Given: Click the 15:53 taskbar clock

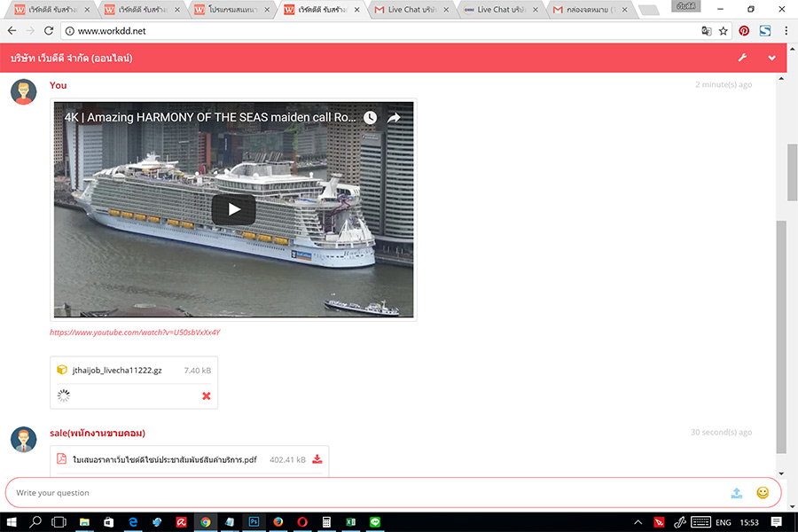Looking at the screenshot, I should click(x=749, y=522).
